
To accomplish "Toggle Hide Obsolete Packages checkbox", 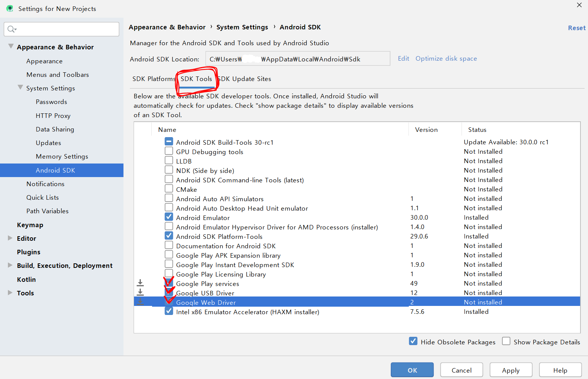I will tap(413, 341).
